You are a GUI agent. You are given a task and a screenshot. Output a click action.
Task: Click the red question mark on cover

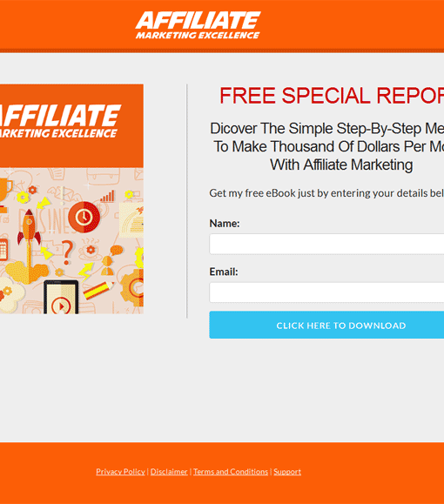point(68,252)
